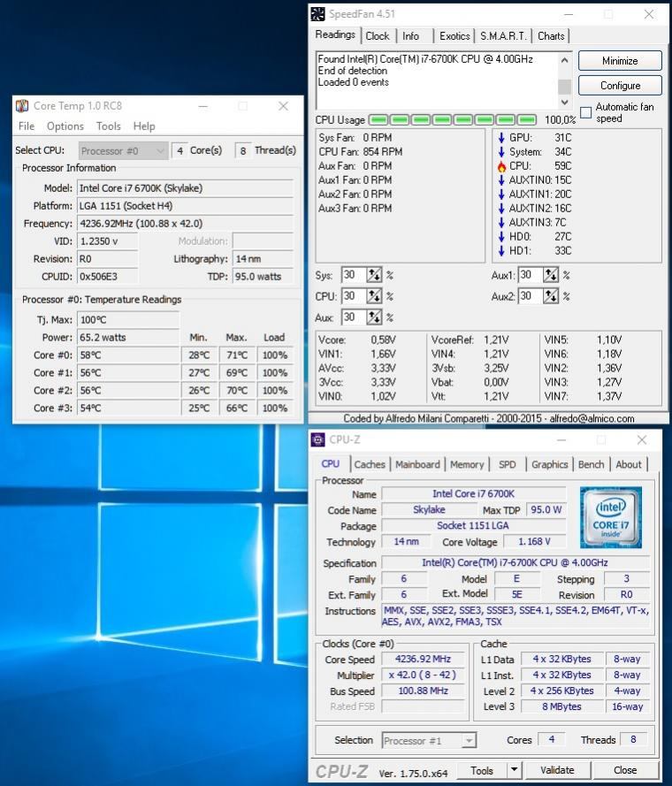Open the File menu in Core Temp
Screen dimensions: 672x786
click(26, 126)
